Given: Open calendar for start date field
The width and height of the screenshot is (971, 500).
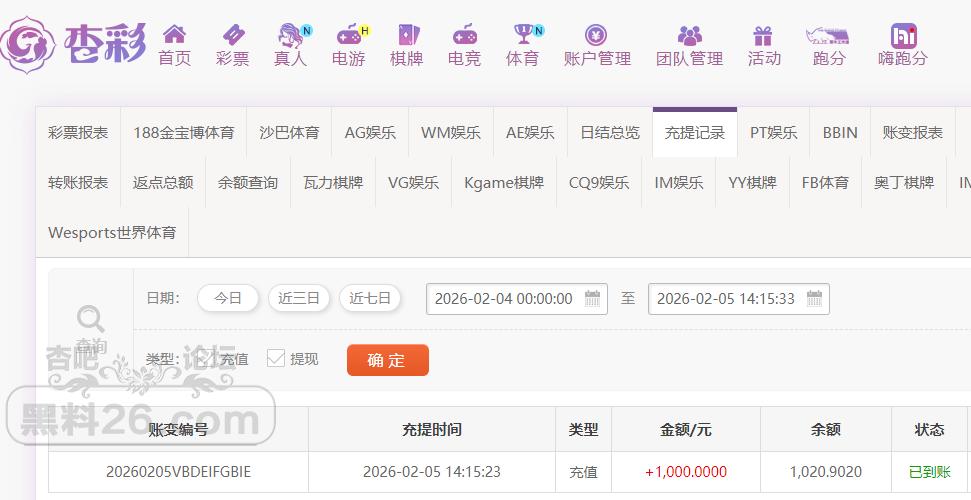Looking at the screenshot, I should [593, 299].
